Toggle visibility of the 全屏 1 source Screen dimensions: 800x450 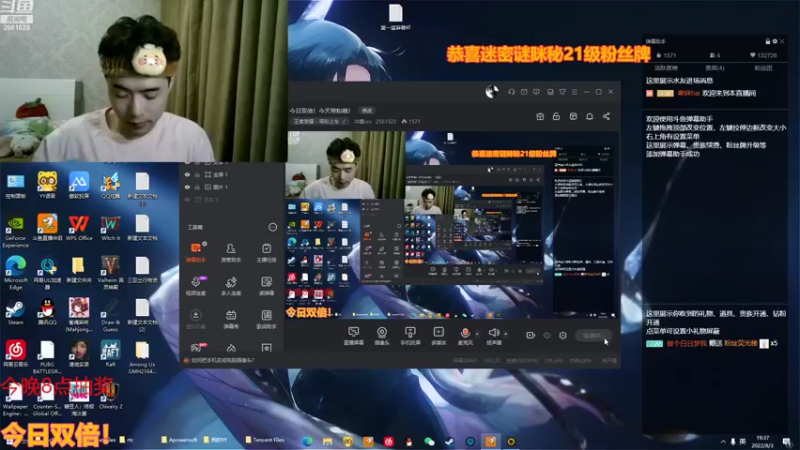point(187,174)
